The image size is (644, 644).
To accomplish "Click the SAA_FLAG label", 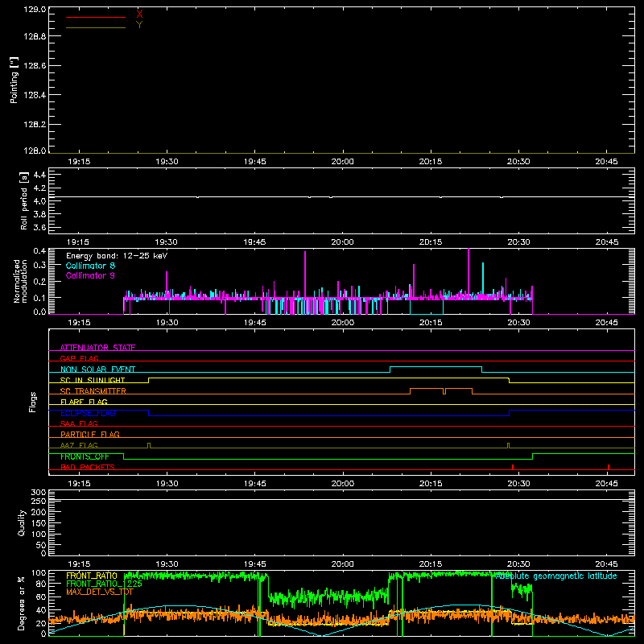I will pos(79,423).
